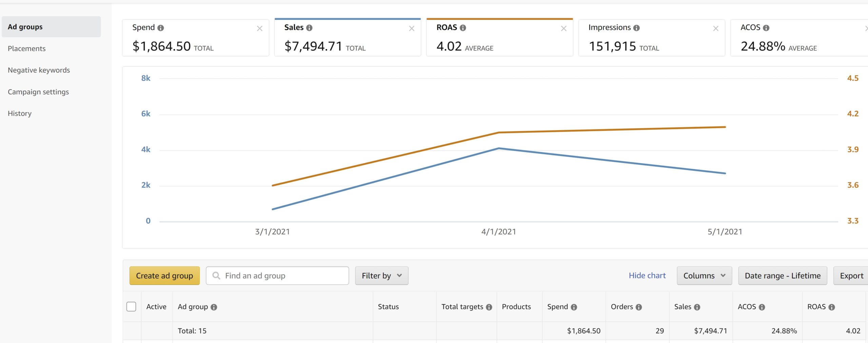Screen dimensions: 868x343
Task: Remove the Impressions metric card
Action: 716,29
